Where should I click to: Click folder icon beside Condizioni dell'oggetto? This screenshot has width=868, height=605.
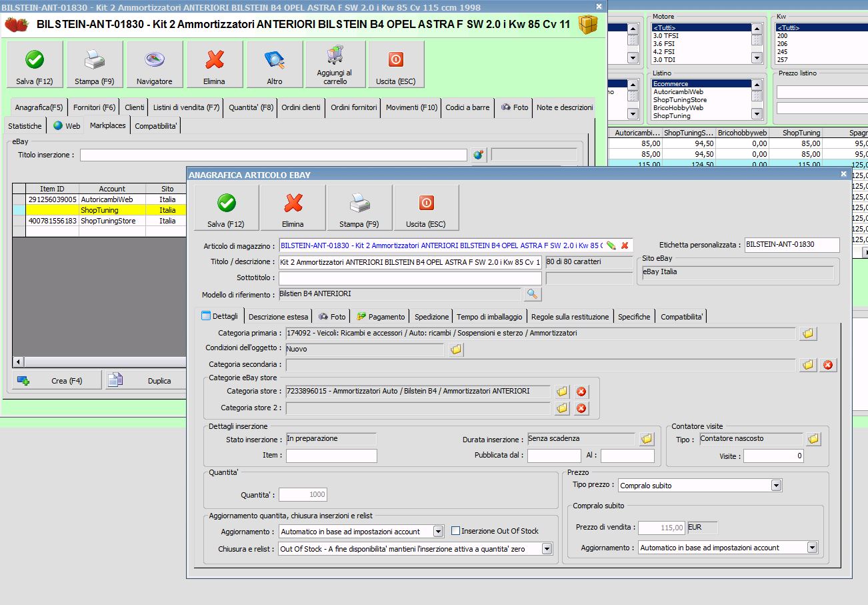coord(456,349)
